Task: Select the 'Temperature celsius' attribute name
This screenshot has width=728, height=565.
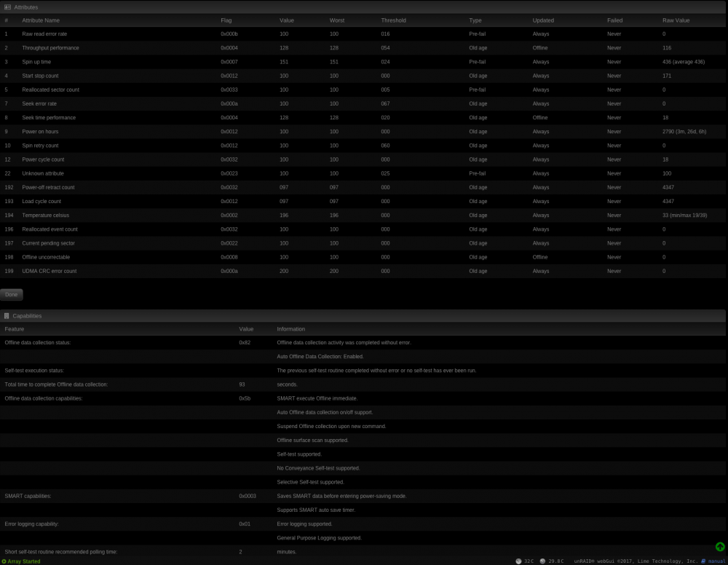Action: pos(45,215)
